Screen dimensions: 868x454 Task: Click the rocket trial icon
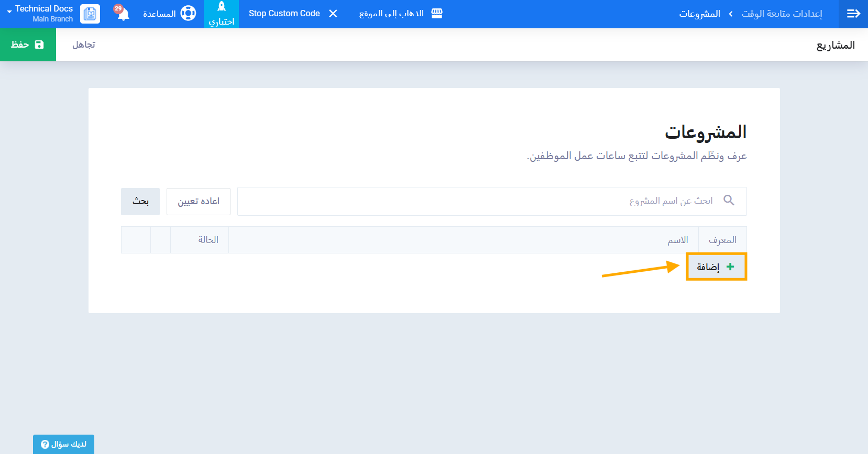(222, 7)
